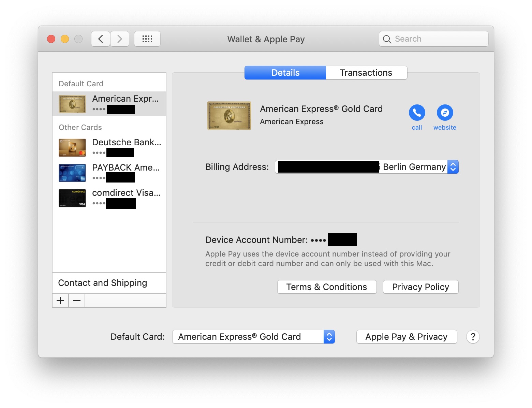Open the card website via compass icon

(445, 113)
